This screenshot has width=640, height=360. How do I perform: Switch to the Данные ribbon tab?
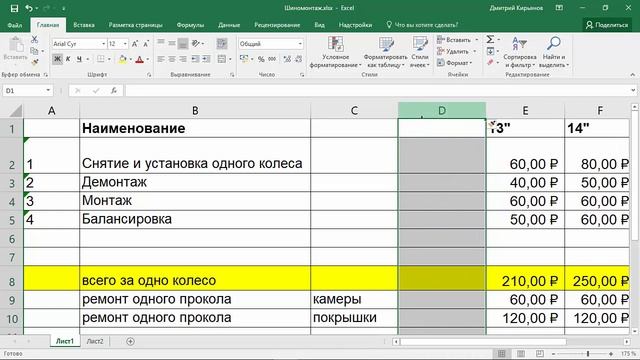point(229,25)
